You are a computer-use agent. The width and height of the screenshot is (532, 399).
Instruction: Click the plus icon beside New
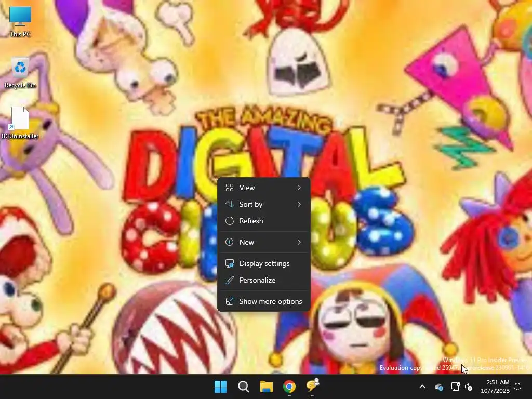230,242
